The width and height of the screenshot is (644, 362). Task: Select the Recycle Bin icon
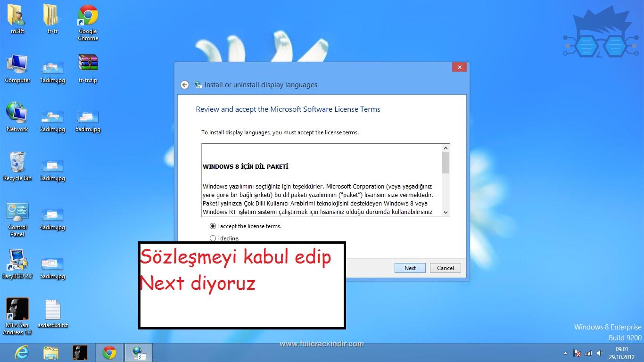click(17, 166)
